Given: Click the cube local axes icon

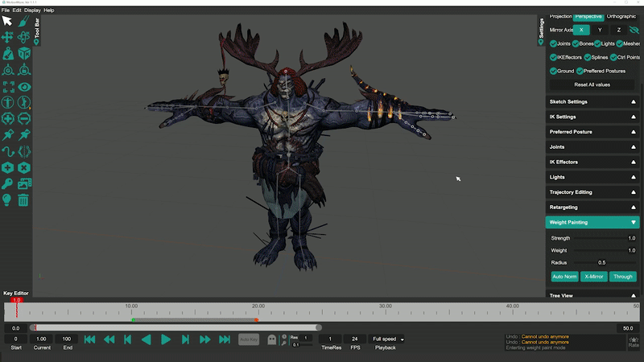Looking at the screenshot, I should (24, 53).
